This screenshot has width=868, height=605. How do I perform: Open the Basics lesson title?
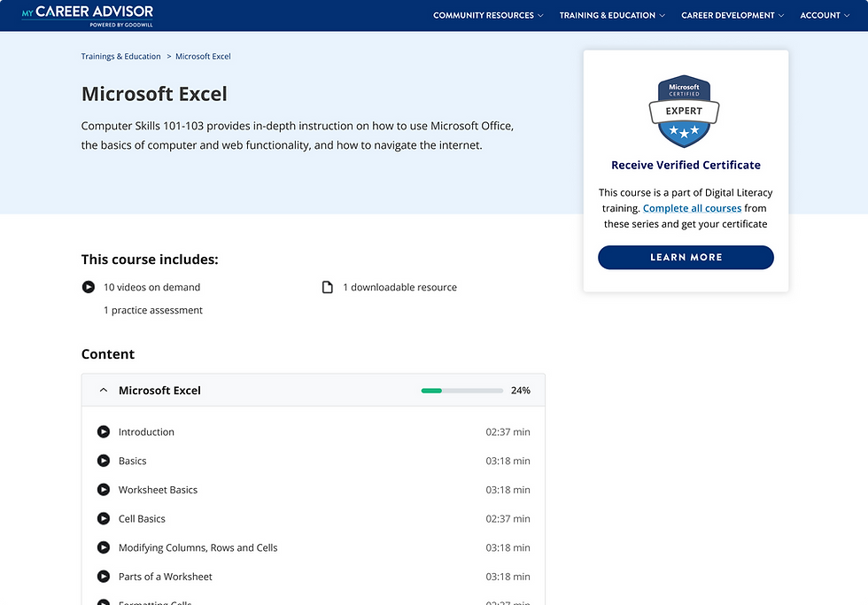(132, 462)
